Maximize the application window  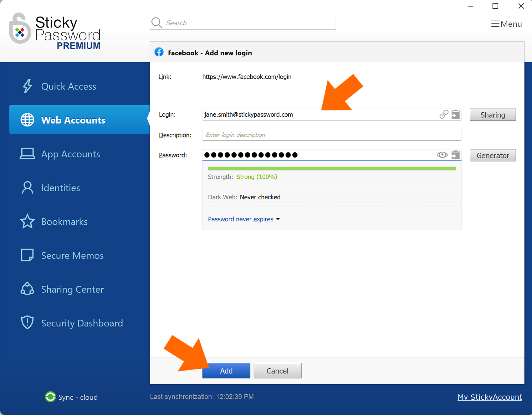point(495,6)
